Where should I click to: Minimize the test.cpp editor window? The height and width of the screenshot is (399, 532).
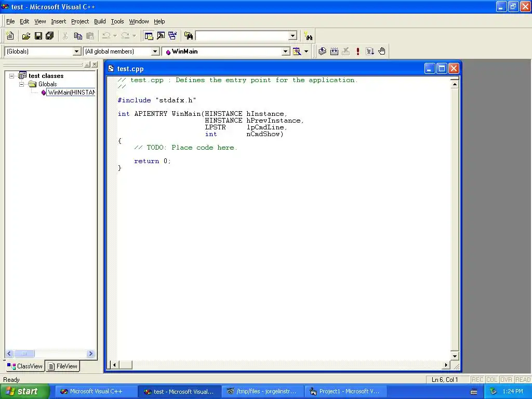coord(430,69)
